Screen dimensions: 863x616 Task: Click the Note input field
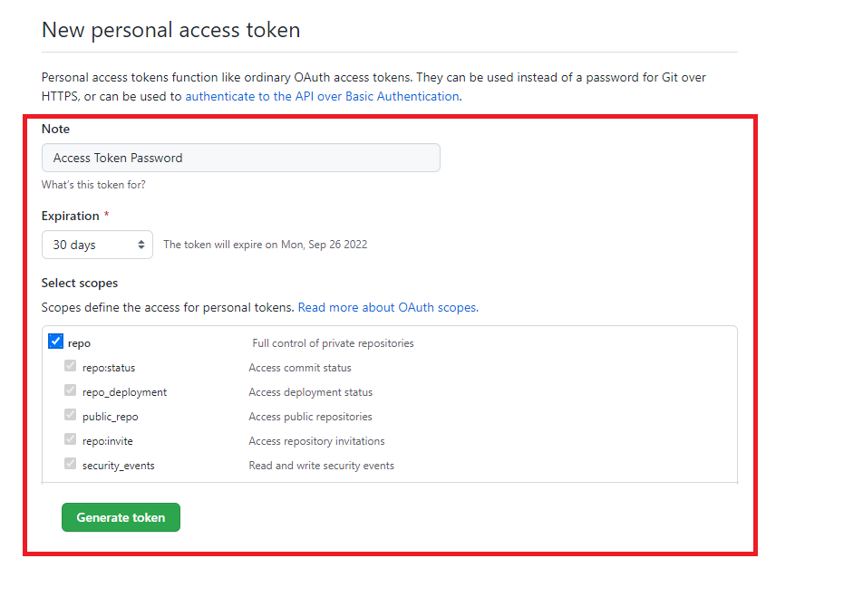pyautogui.click(x=241, y=158)
